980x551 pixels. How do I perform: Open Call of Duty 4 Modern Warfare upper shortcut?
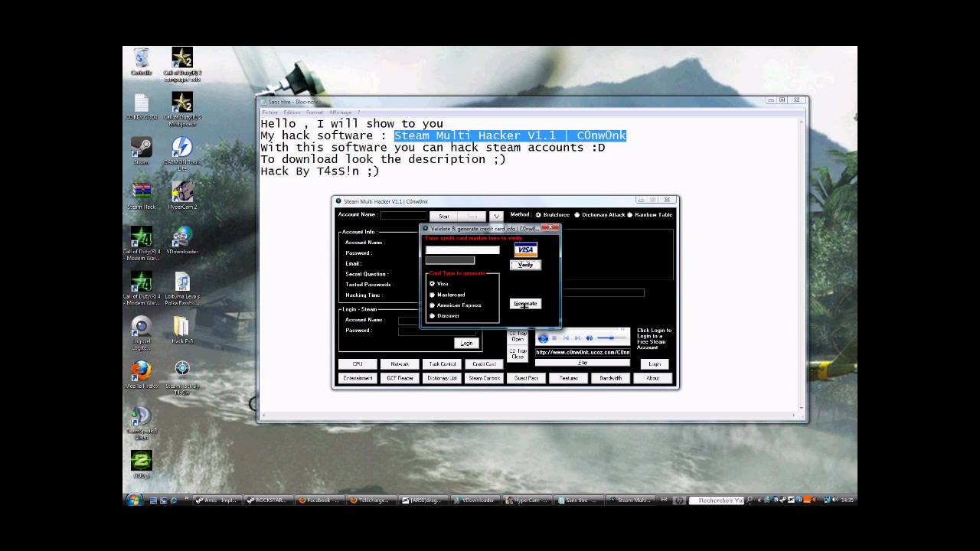point(142,243)
